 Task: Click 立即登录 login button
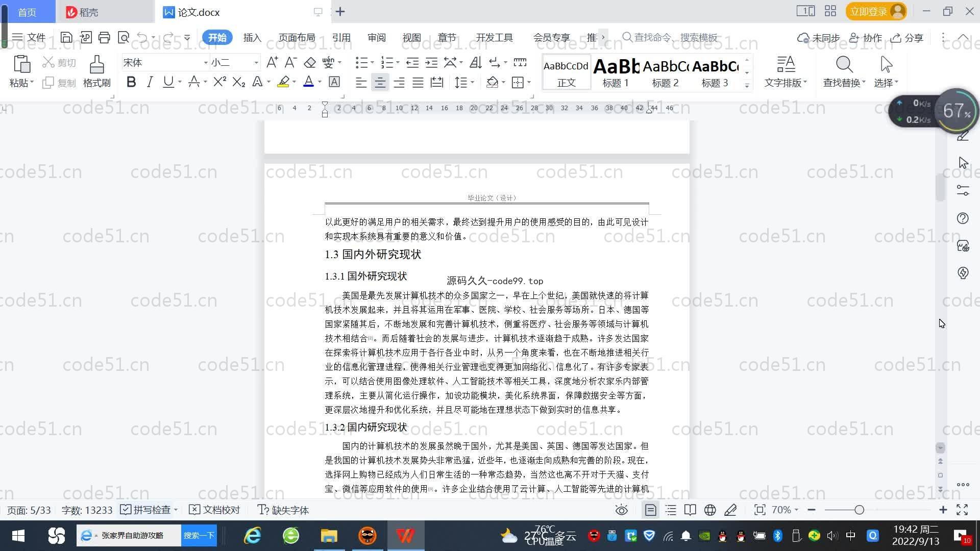tap(876, 11)
